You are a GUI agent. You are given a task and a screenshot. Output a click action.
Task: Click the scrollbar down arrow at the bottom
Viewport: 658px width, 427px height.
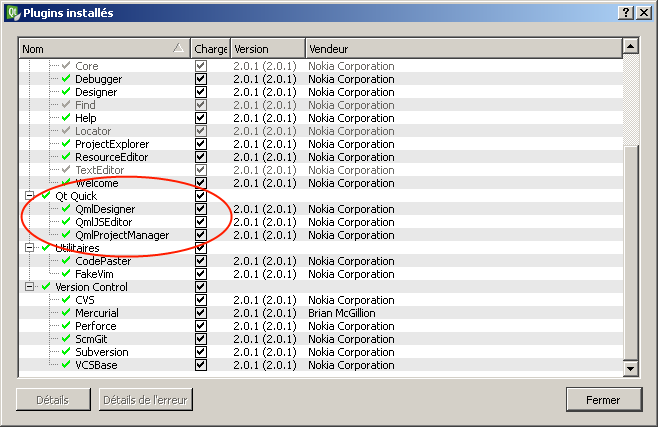click(630, 369)
